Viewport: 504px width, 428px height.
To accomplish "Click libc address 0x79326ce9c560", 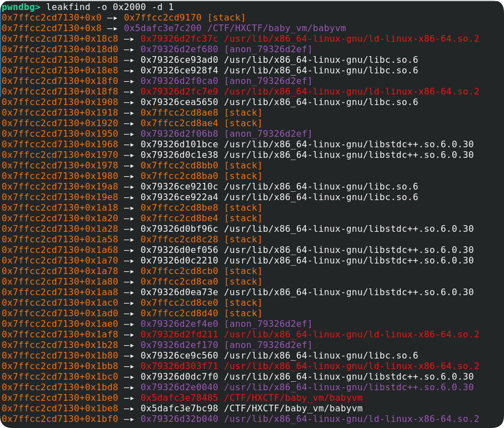I will 179,355.
